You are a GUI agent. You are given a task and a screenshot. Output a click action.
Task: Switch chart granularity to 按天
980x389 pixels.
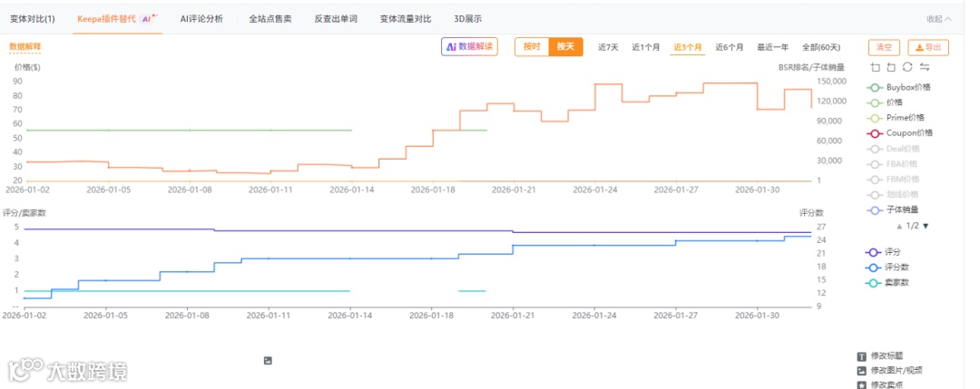coord(565,47)
